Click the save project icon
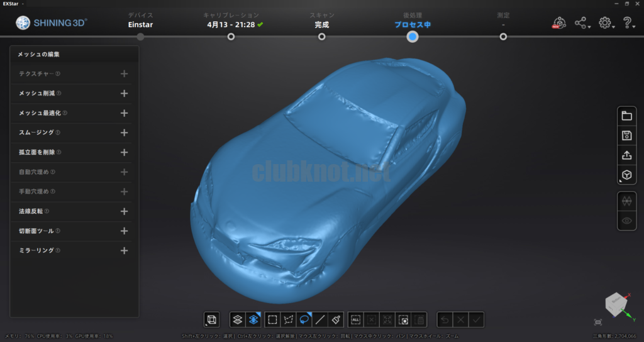644x342 pixels. 626,135
